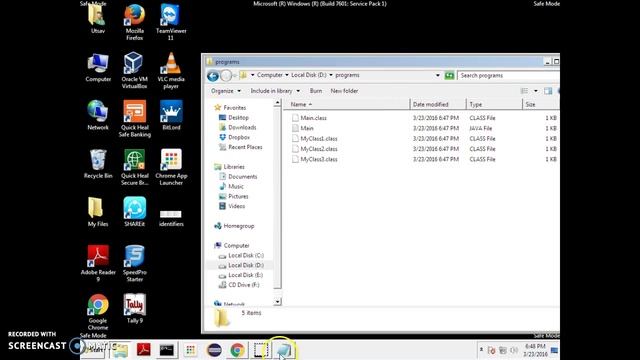Open the BitLord desktop shortcut
This screenshot has width=640, height=360.
pyautogui.click(x=171, y=116)
